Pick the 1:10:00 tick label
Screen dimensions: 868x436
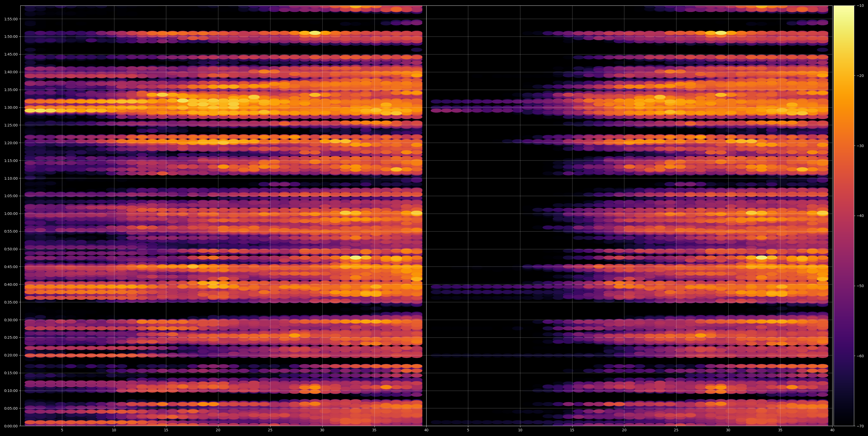coord(11,178)
